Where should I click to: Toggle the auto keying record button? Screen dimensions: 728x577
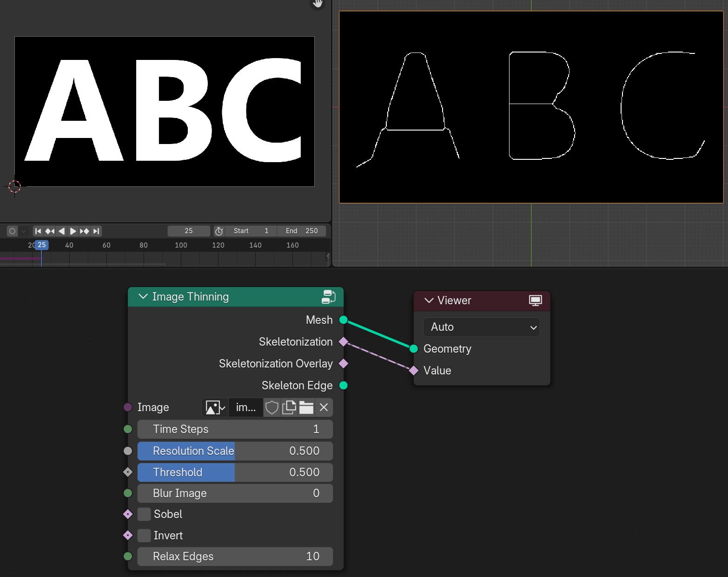click(x=13, y=231)
